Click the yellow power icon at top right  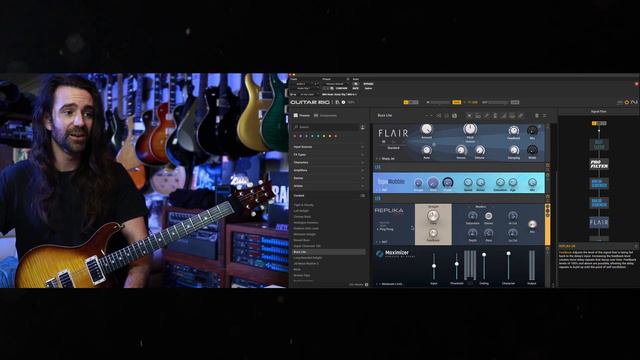click(627, 102)
